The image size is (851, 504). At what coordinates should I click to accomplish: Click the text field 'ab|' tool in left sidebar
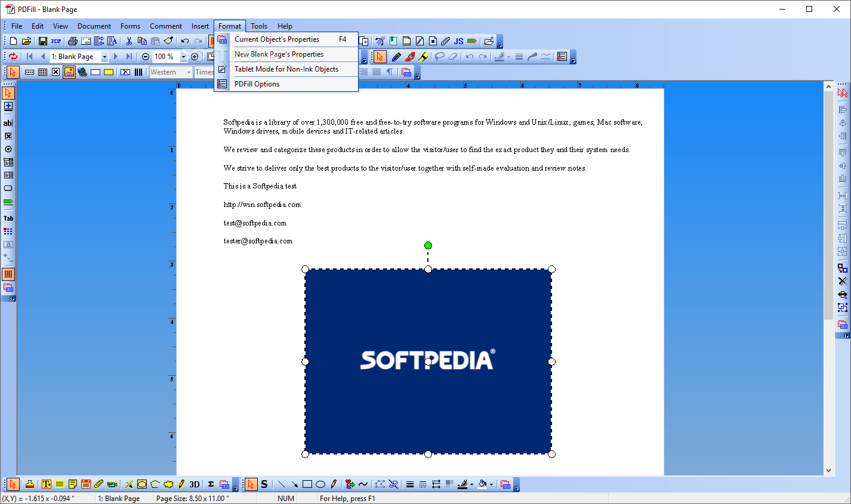(x=8, y=123)
